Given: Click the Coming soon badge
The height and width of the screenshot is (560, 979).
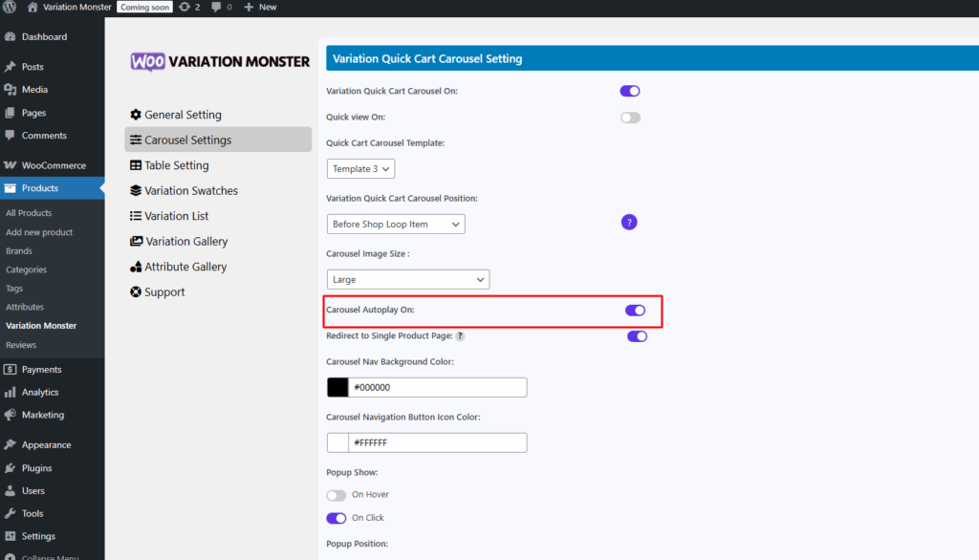Looking at the screenshot, I should tap(145, 7).
